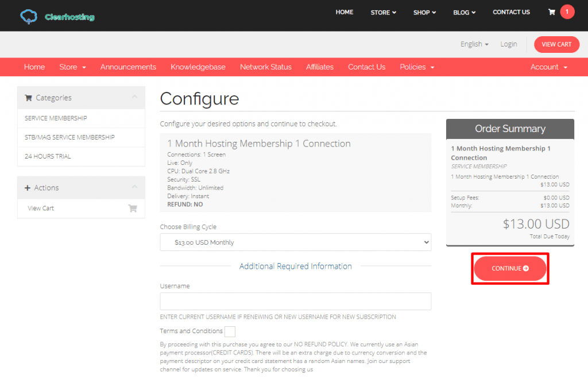The image size is (588, 386).
Task: Click the plus icon next to Actions
Action: (x=28, y=188)
